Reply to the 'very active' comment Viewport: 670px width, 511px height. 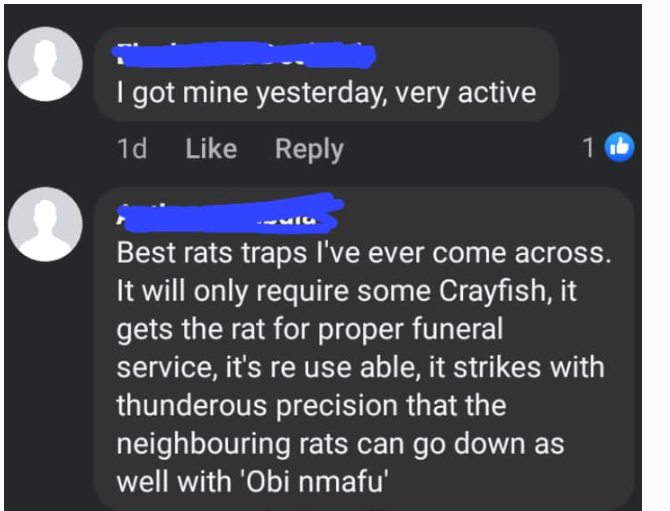pos(309,150)
